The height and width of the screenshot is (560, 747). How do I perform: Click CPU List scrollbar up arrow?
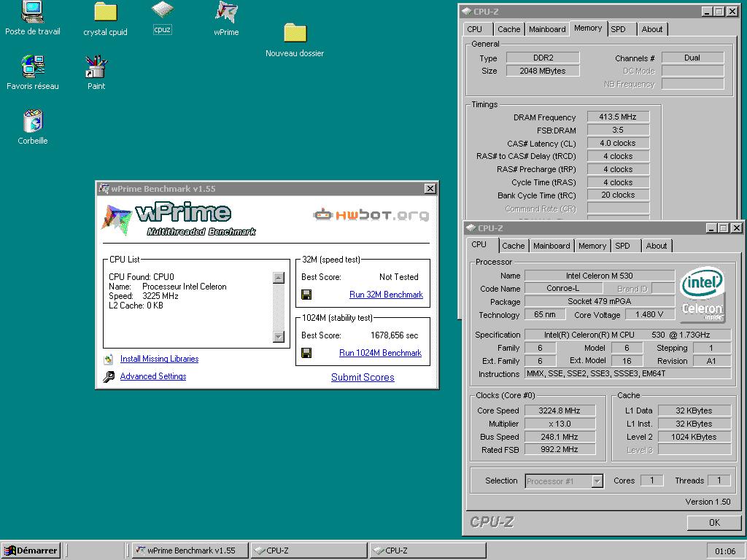[279, 278]
